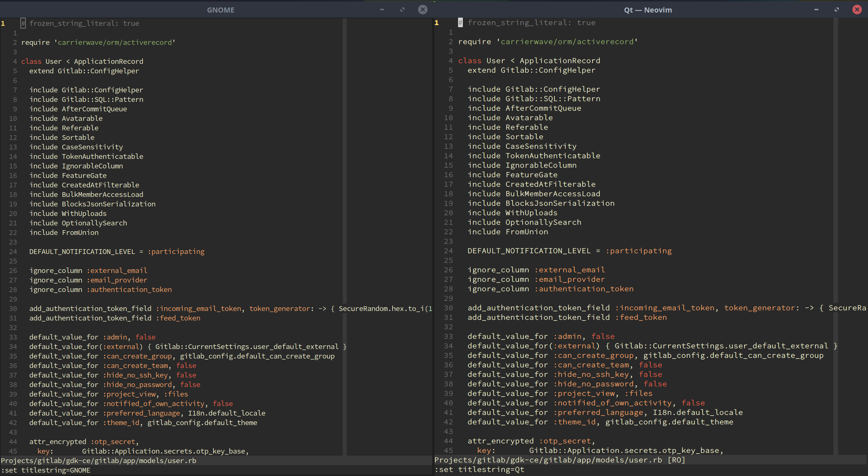
Task: Restore the Qt Neovim window size
Action: (x=836, y=10)
